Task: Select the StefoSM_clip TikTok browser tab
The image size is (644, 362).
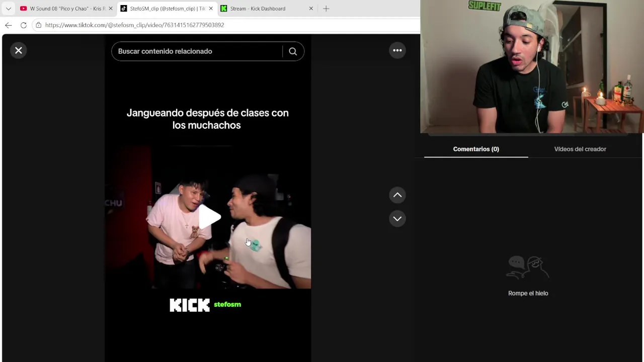Action: (166, 9)
